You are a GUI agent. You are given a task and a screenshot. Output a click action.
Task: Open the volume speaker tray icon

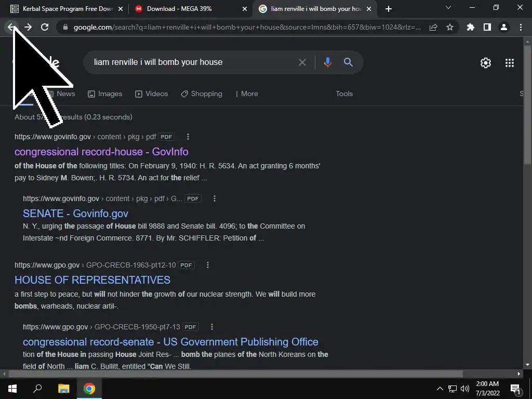pyautogui.click(x=465, y=389)
